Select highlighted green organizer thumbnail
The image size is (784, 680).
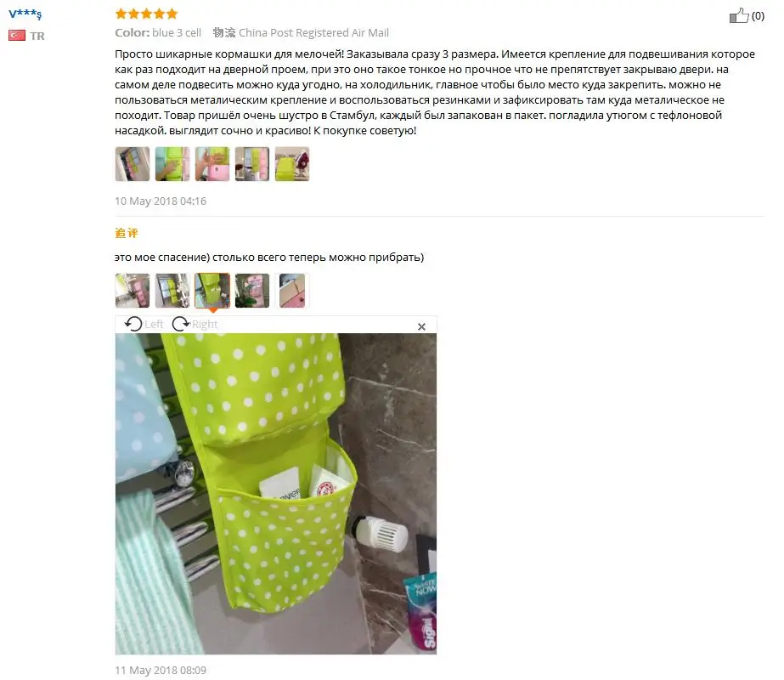(212, 290)
